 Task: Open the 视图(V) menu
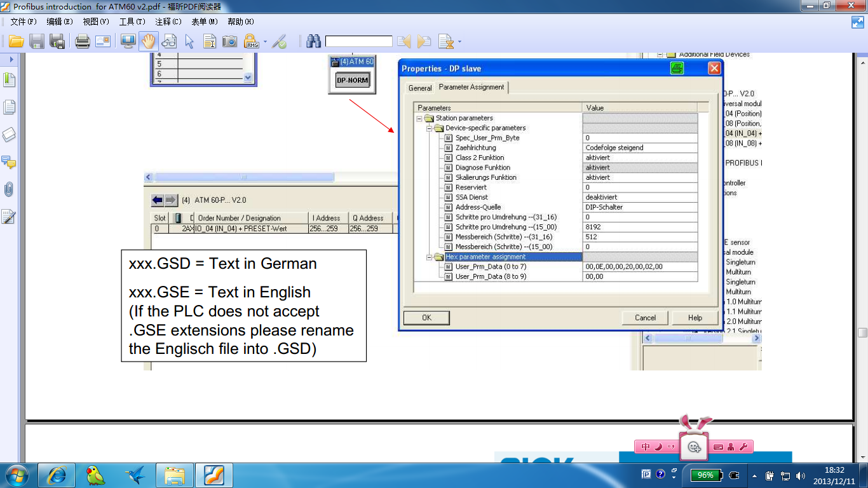coord(96,22)
